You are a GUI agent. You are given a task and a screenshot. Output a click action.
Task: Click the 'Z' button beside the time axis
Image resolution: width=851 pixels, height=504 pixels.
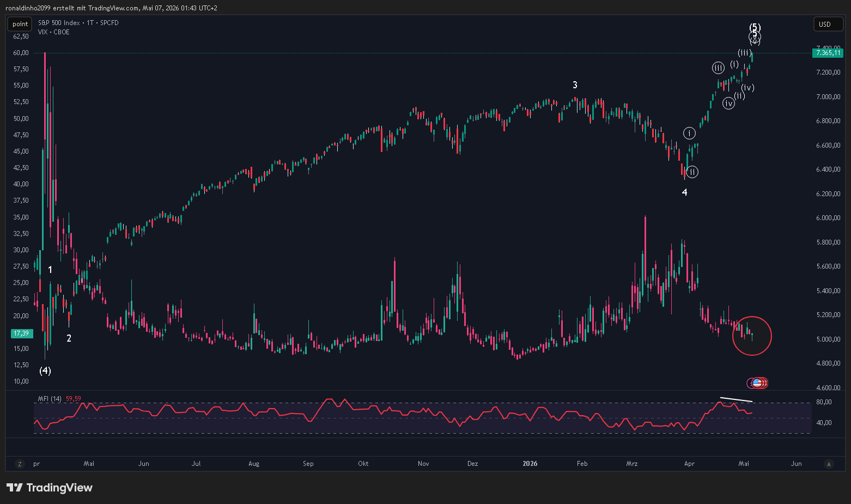(20, 464)
